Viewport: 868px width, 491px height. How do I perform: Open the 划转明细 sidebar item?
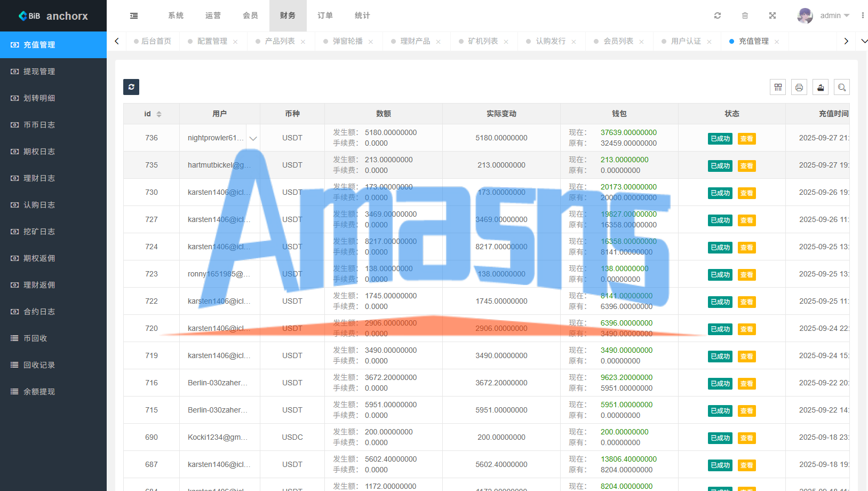tap(53, 98)
